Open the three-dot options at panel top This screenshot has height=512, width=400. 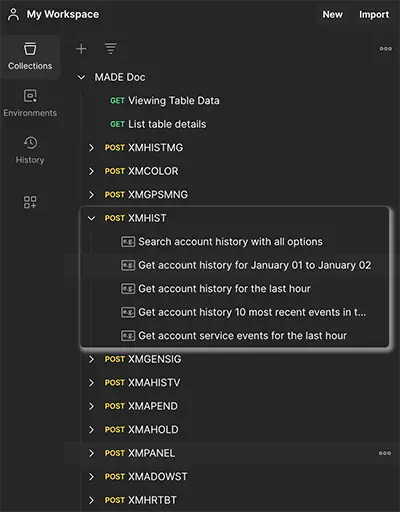(x=386, y=49)
